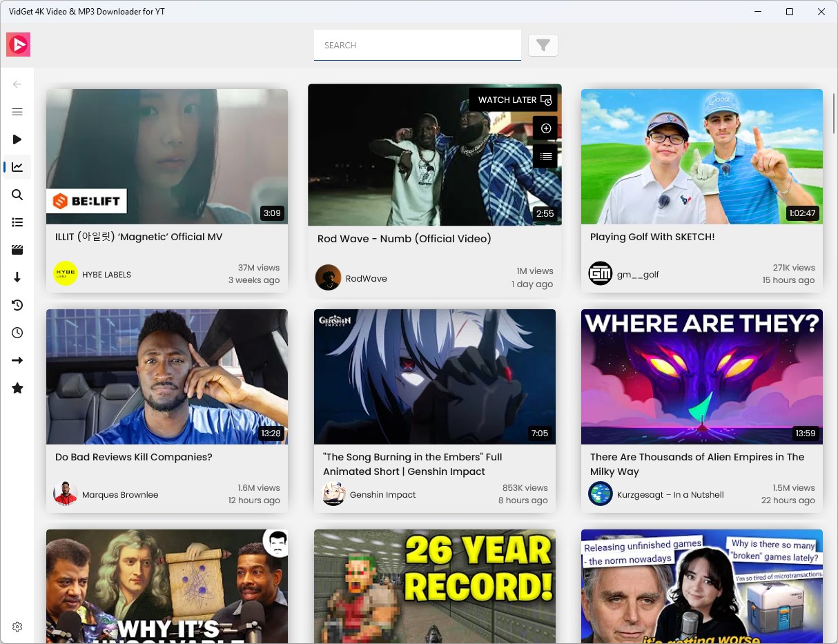This screenshot has height=644, width=838.
Task: Click the VidGet app logo icon
Action: click(18, 45)
